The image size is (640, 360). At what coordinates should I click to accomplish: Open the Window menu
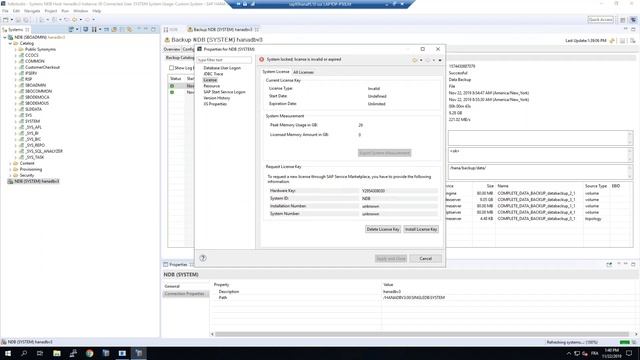(x=80, y=11)
